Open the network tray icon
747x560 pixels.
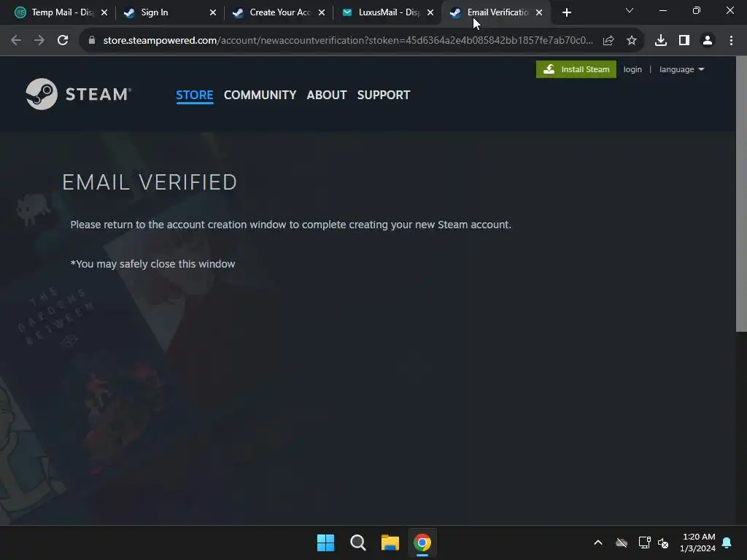[x=644, y=542]
